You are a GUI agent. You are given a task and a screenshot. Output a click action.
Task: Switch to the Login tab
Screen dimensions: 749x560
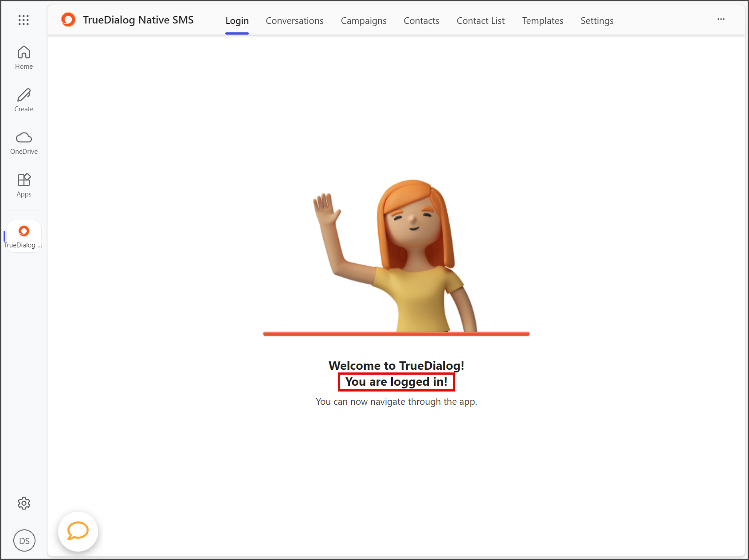(x=237, y=21)
